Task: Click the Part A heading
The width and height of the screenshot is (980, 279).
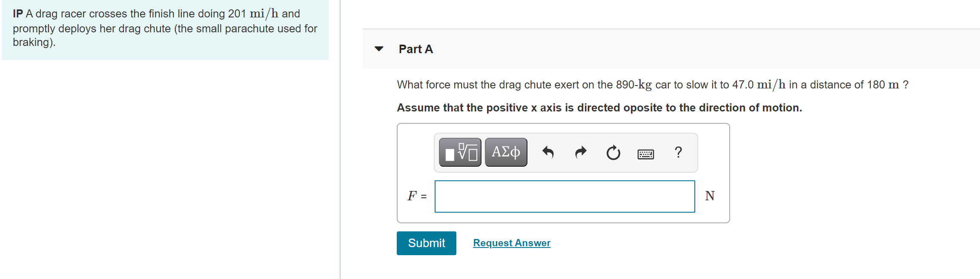Action: 415,49
